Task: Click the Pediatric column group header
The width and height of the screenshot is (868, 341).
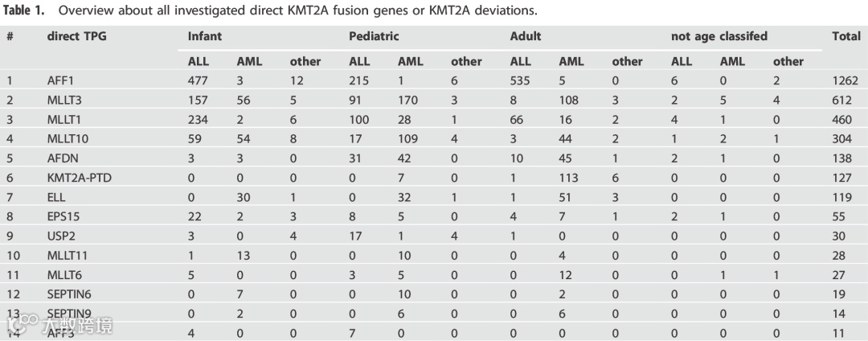Action: coord(374,36)
